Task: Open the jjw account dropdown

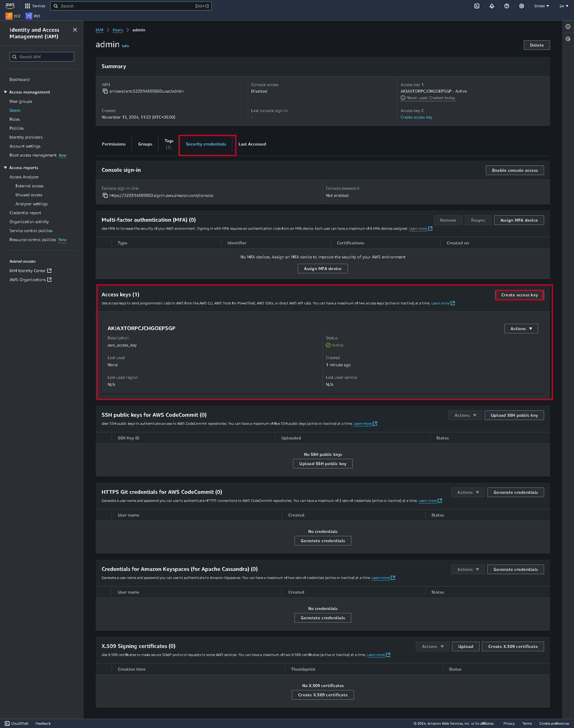Action: [564, 6]
